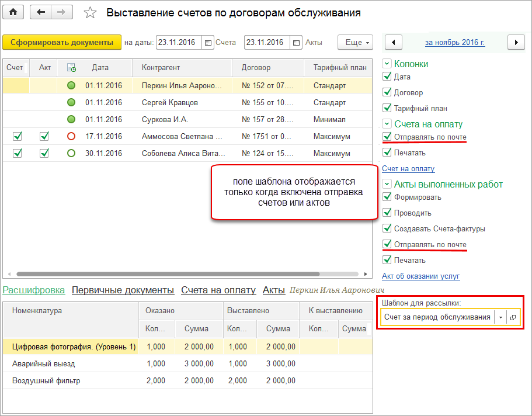Toggle Отправлять по почте under Акты выполненных работ
The width and height of the screenshot is (532, 416).
point(387,244)
